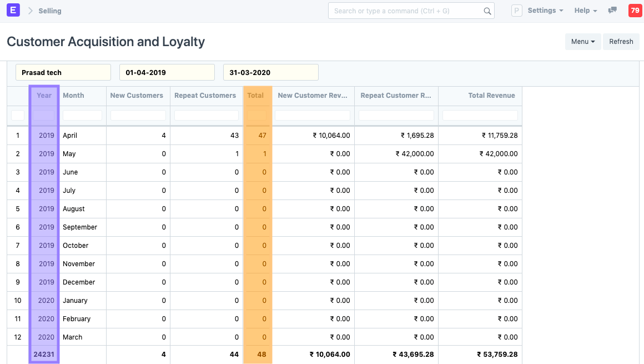The image size is (644, 364).
Task: Click the user avatar P icon
Action: point(516,11)
